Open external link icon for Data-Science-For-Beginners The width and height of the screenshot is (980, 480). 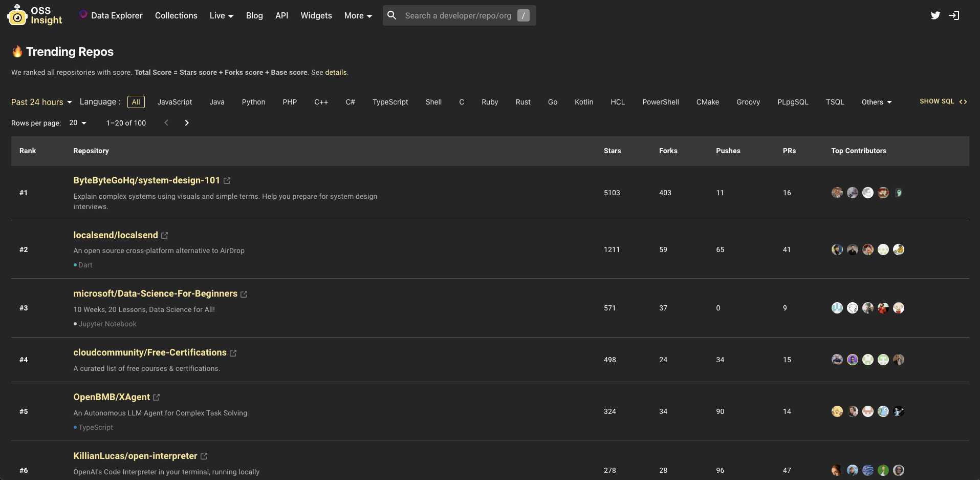point(244,294)
